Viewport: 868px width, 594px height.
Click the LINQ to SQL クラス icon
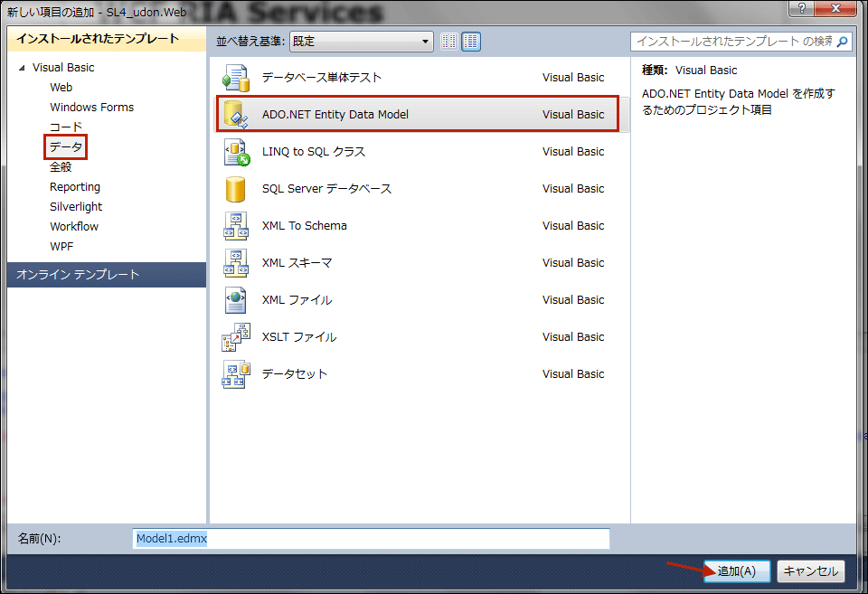[236, 152]
